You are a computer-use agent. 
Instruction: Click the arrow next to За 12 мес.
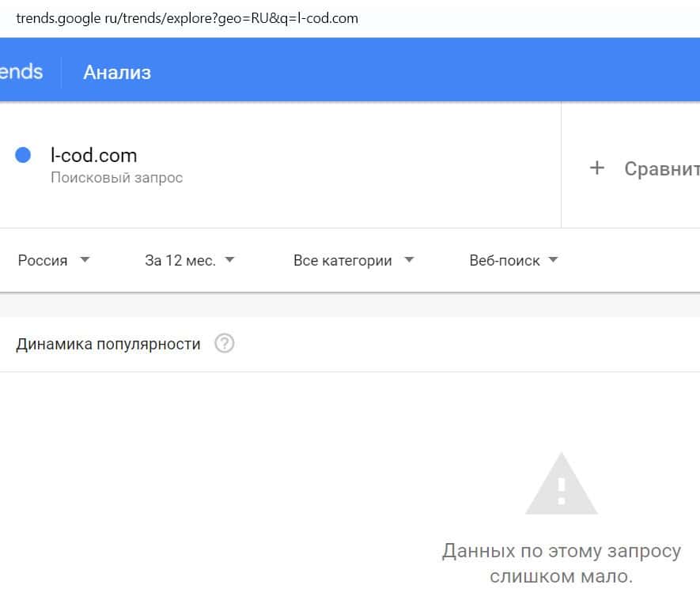click(x=229, y=260)
